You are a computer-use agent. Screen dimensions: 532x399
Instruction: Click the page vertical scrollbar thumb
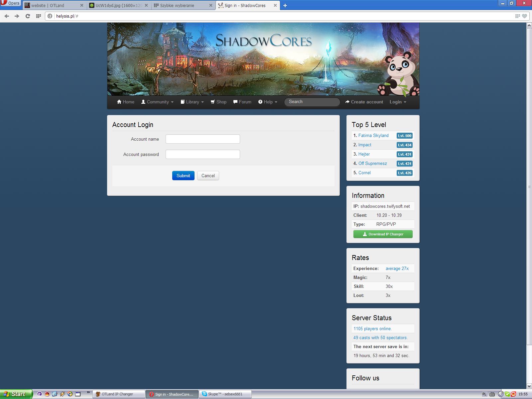[529, 187]
